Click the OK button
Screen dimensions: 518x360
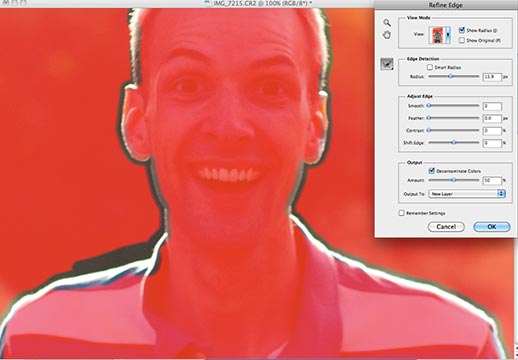[x=492, y=227]
